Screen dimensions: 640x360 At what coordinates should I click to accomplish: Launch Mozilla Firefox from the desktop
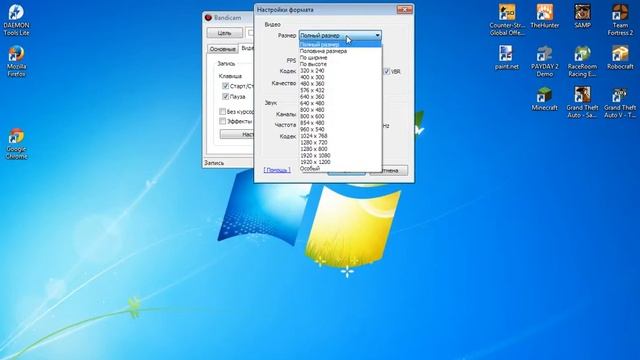tap(16, 62)
